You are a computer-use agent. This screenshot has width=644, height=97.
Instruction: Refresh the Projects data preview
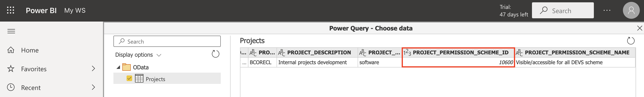coord(630,41)
